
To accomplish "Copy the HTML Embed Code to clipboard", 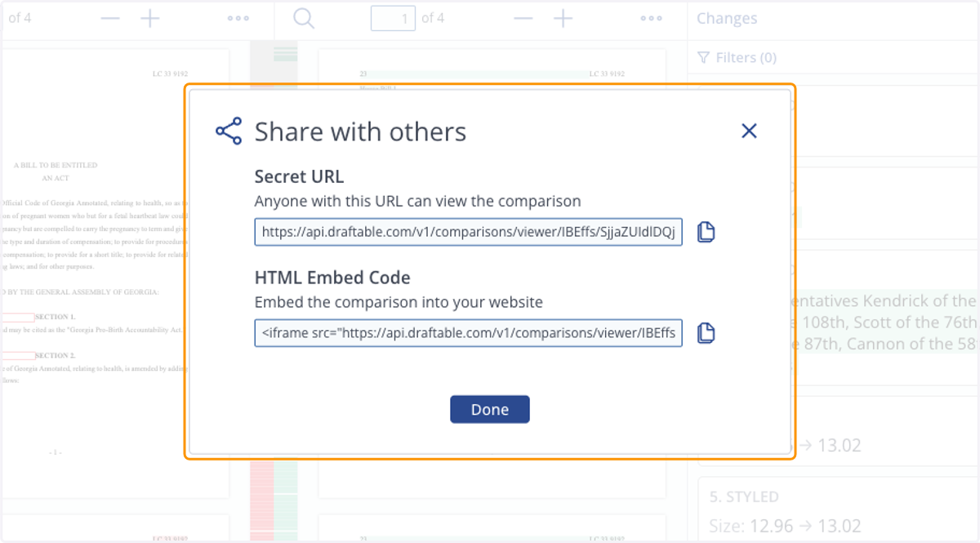I will pyautogui.click(x=706, y=333).
